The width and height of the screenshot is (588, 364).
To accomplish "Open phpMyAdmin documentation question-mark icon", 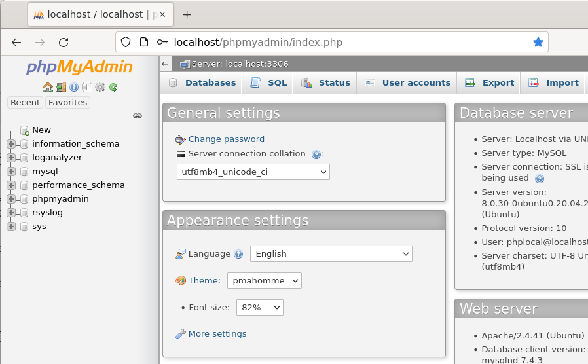I will 74,87.
